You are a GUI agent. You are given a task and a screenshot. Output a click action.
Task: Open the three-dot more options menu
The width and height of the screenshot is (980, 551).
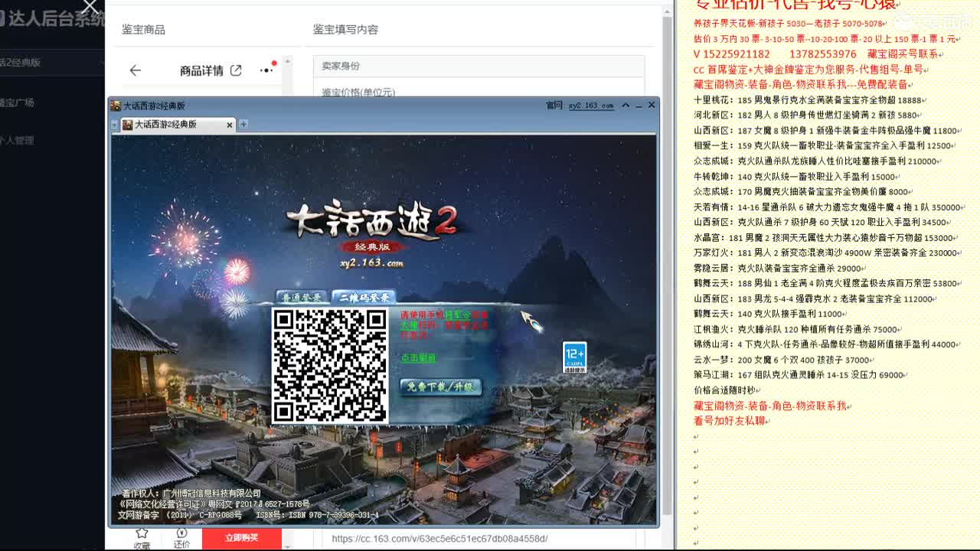pos(266,70)
